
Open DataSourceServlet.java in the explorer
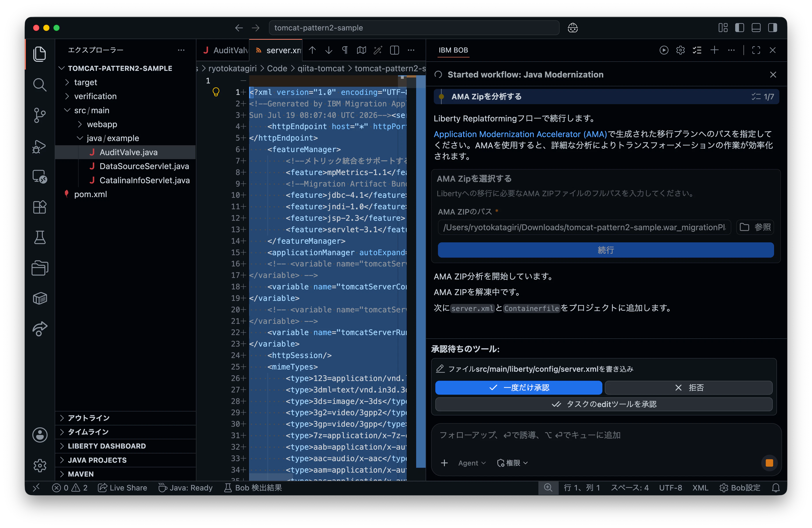point(144,166)
